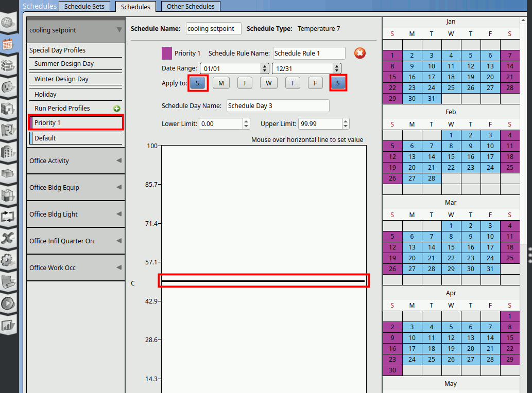Image resolution: width=532 pixels, height=393 pixels.
Task: Switch to Schedule Sets tab
Action: pos(84,7)
